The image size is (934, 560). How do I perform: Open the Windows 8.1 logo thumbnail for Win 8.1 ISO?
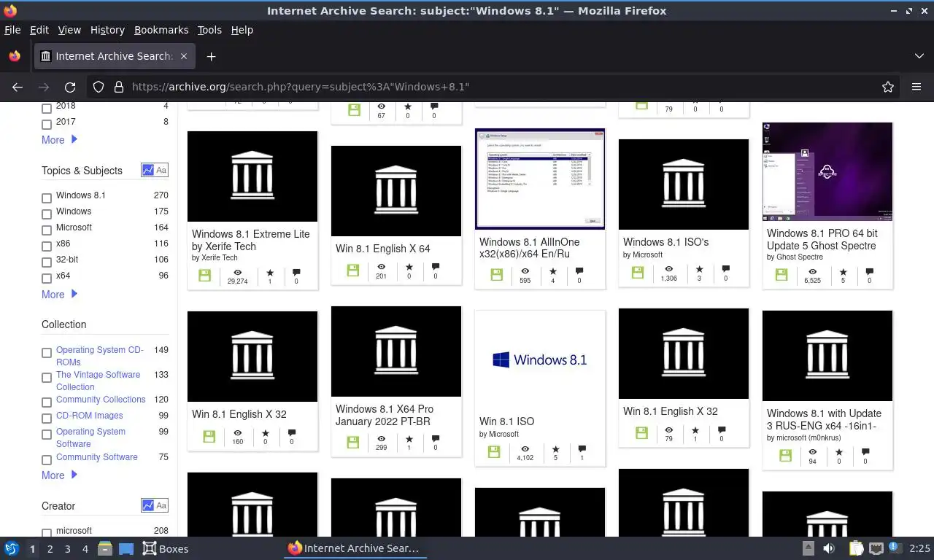point(540,359)
